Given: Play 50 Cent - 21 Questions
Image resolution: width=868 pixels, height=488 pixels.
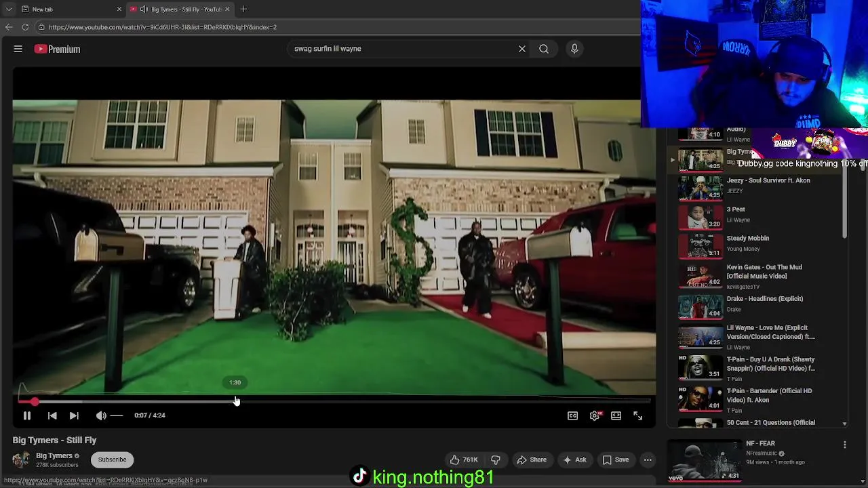Looking at the screenshot, I should pyautogui.click(x=771, y=423).
